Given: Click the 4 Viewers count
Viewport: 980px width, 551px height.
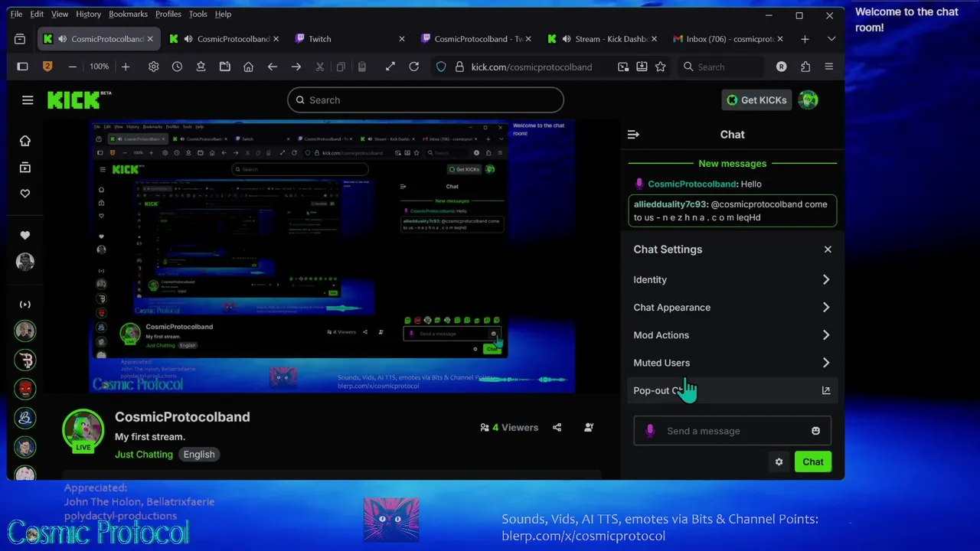Looking at the screenshot, I should click(x=509, y=428).
